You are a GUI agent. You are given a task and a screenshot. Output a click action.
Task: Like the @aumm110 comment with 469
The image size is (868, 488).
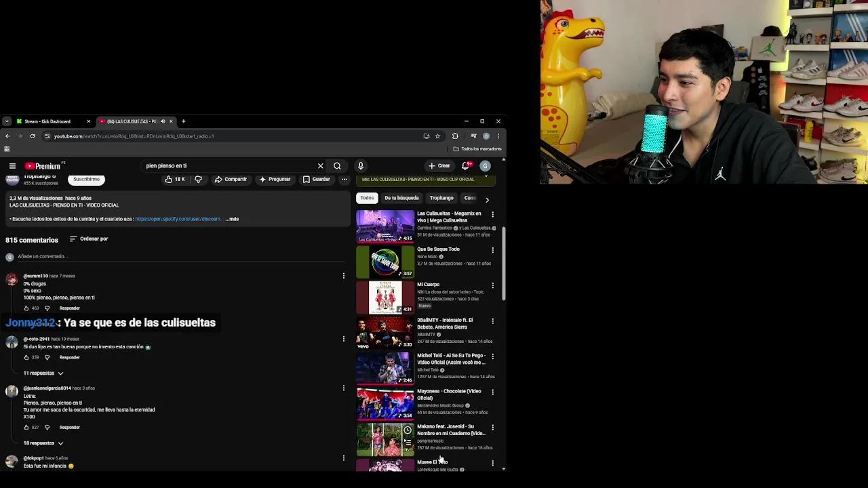tap(26, 308)
